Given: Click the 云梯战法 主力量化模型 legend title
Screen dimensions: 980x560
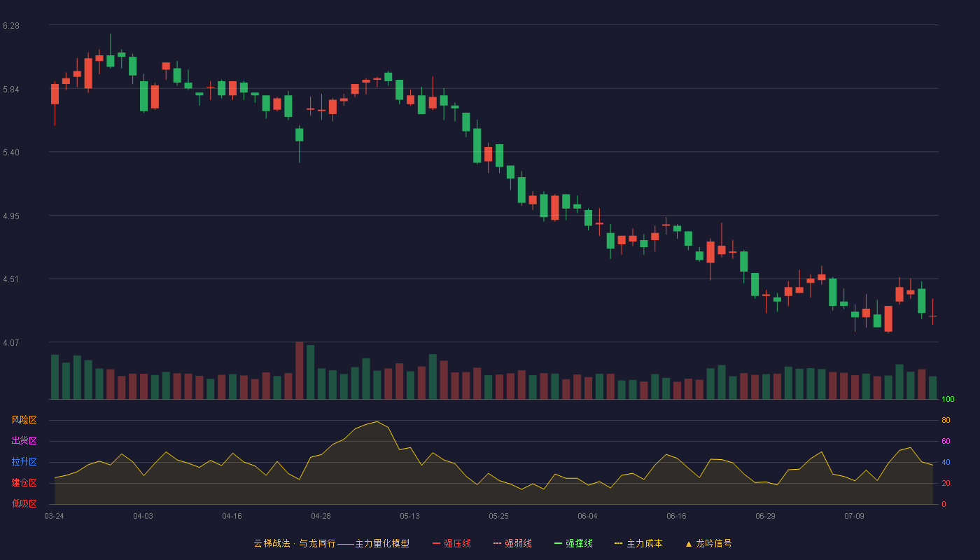Looking at the screenshot, I should pyautogui.click(x=331, y=543).
